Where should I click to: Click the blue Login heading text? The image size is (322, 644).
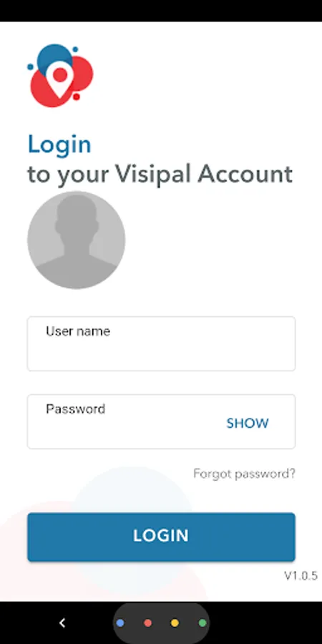click(59, 145)
